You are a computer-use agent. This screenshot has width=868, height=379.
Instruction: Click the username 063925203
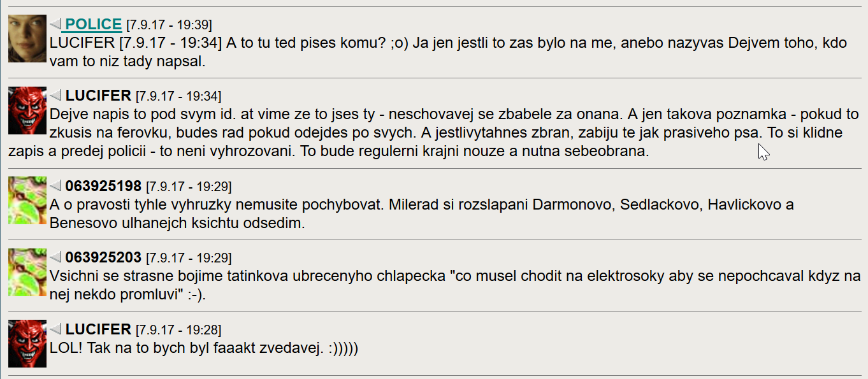pyautogui.click(x=103, y=258)
